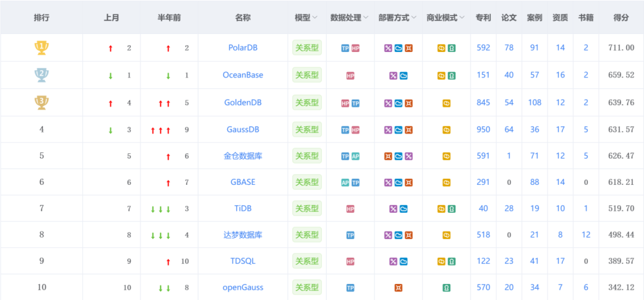Open the GoldenDB database link
Screen dimensions: 644x300
[243, 103]
